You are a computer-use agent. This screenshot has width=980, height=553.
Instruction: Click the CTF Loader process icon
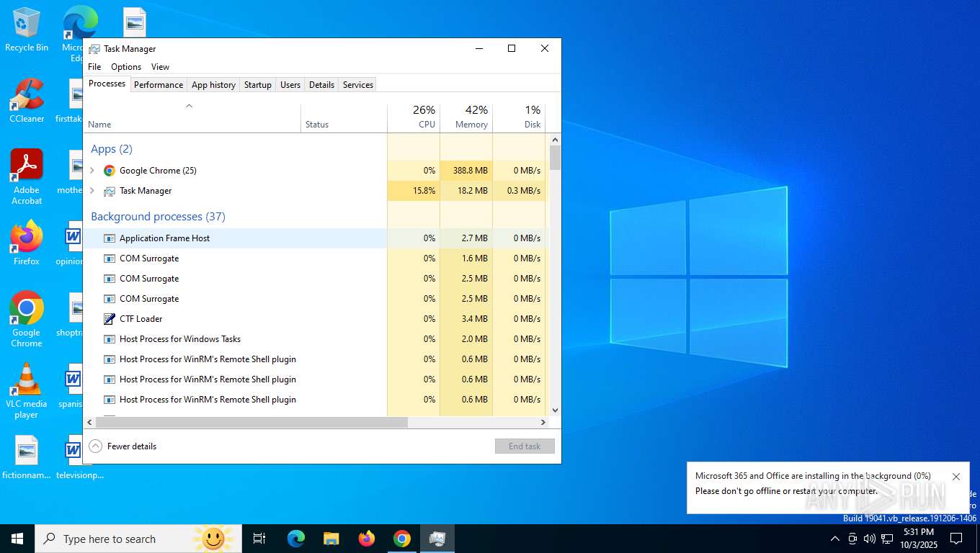tap(110, 319)
